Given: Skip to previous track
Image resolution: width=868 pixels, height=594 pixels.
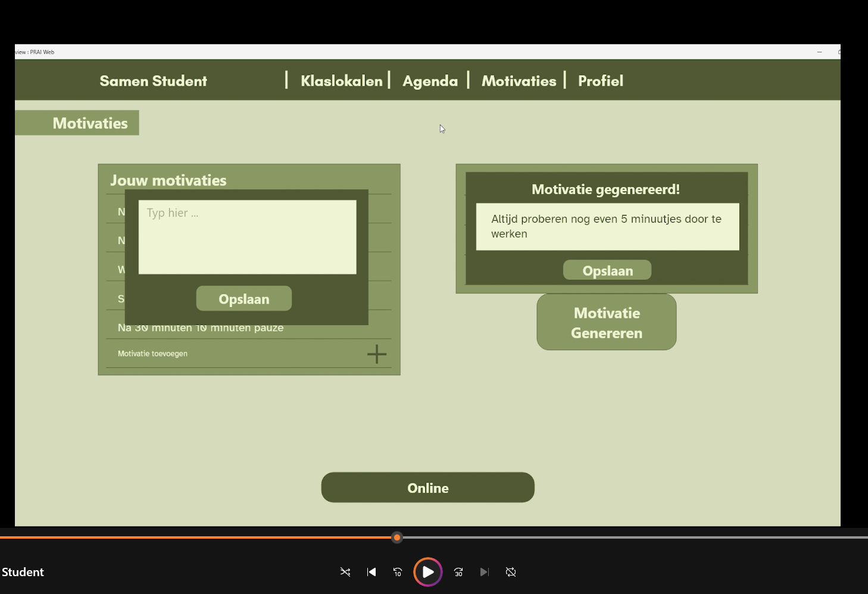Looking at the screenshot, I should [371, 572].
